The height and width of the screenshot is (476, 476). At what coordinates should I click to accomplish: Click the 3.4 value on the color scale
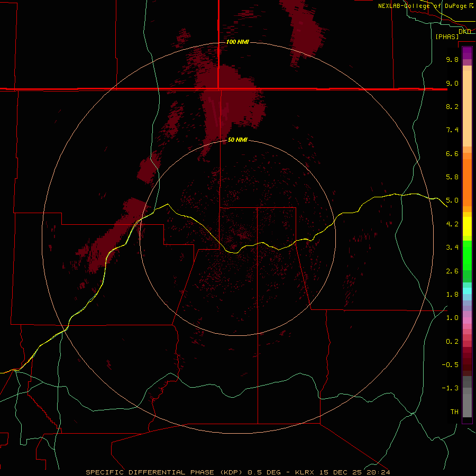452,248
